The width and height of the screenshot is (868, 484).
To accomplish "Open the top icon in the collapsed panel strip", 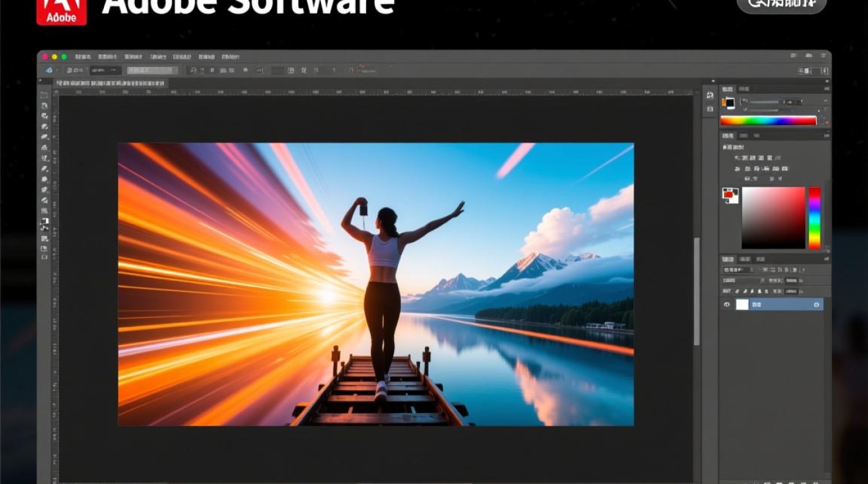I will coord(710,96).
